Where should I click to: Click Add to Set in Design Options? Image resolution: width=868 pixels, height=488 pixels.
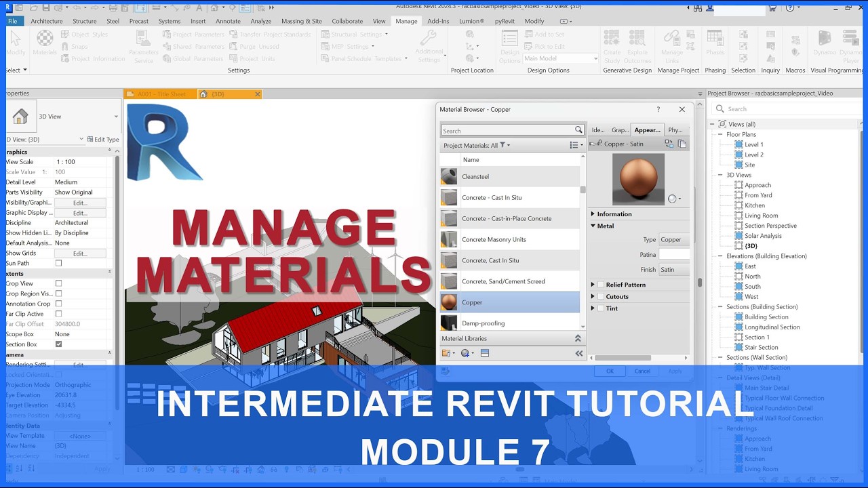[x=545, y=35]
